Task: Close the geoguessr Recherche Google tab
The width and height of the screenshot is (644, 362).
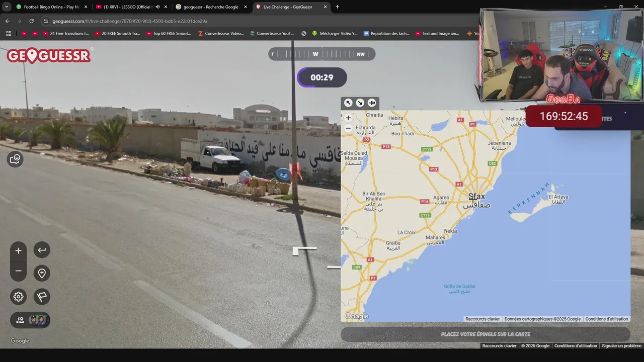Action: click(246, 7)
